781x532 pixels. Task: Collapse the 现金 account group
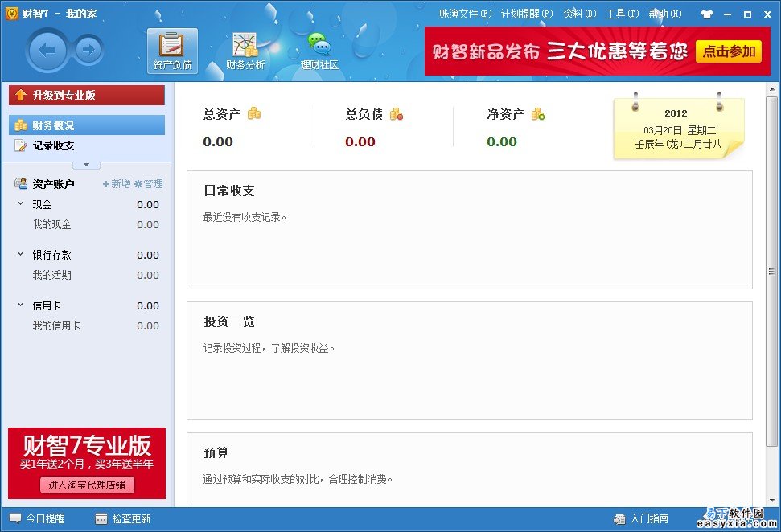click(21, 204)
